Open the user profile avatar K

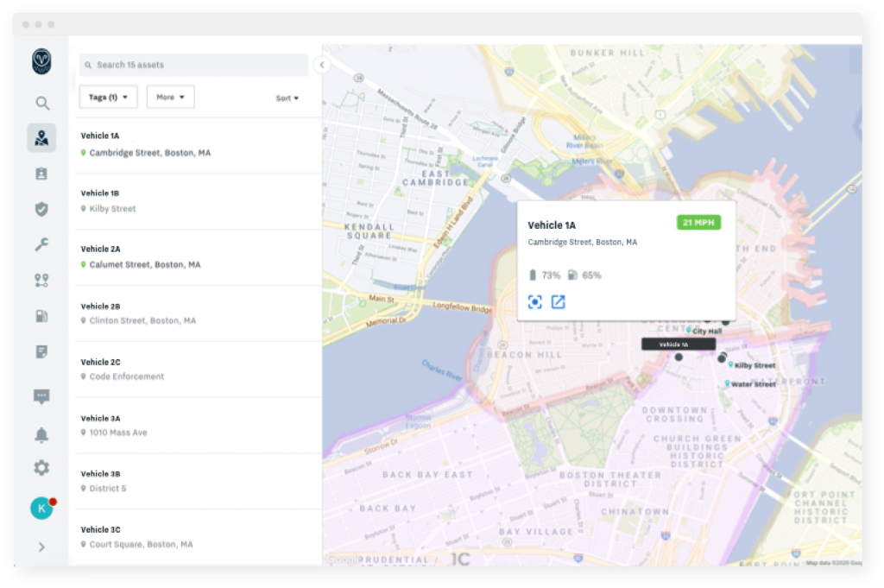[41, 509]
